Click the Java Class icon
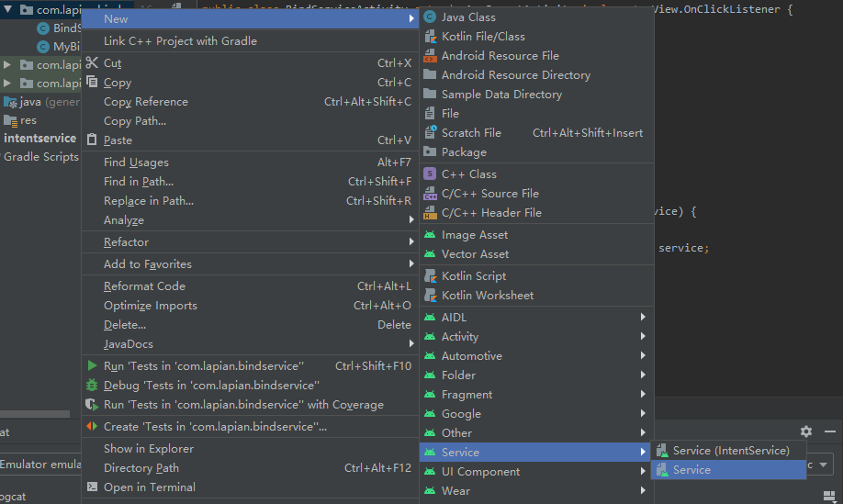 point(430,17)
